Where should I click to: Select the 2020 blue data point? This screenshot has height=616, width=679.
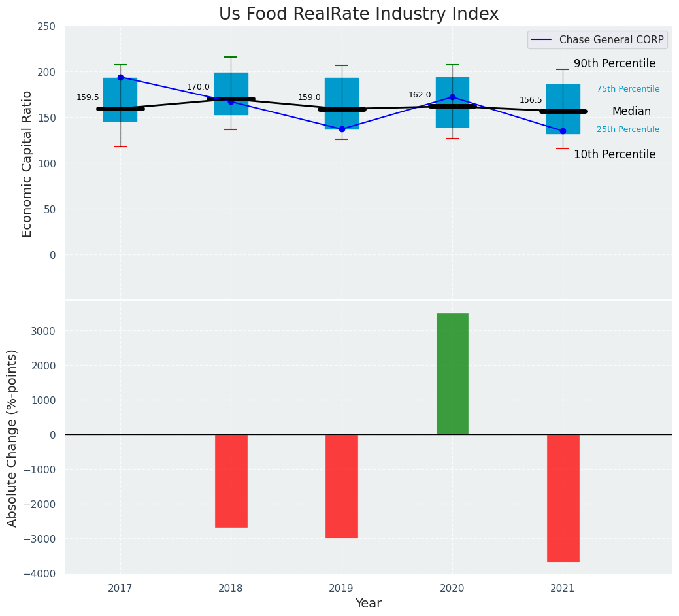tap(452, 97)
